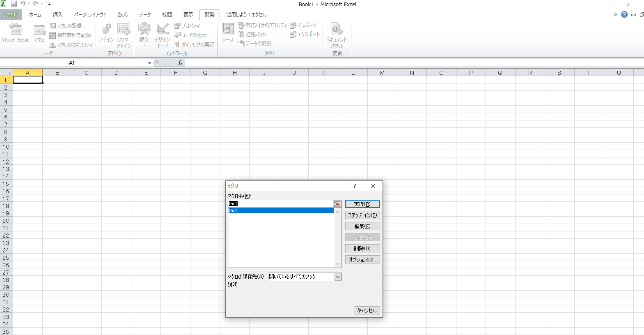Toggle Design Mode (デザインモード)
The image size is (644, 335).
pyautogui.click(x=162, y=36)
